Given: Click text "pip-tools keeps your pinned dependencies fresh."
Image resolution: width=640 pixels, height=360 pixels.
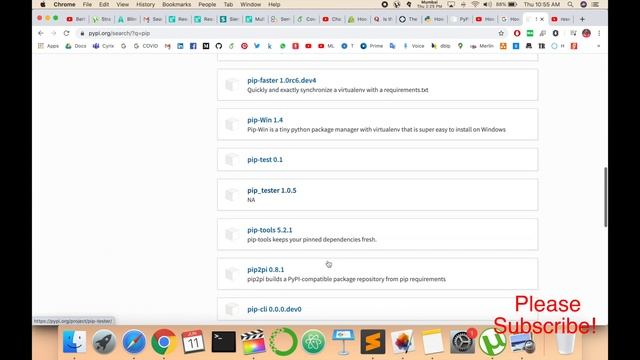Looking at the screenshot, I should [312, 240].
